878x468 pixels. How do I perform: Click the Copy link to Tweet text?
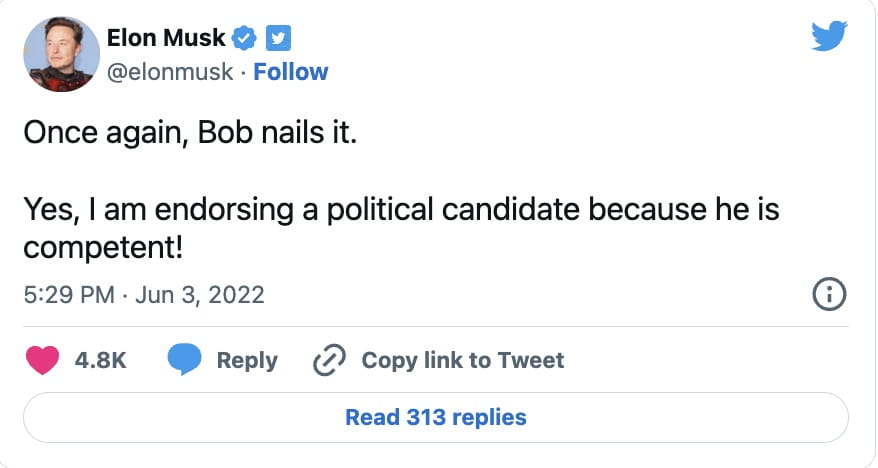463,360
